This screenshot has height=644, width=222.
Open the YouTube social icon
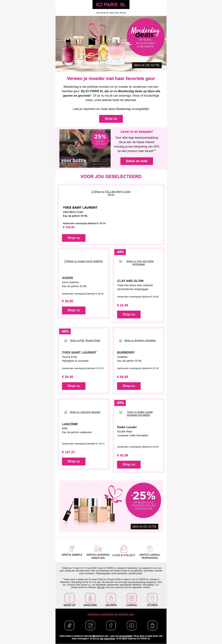click(x=132, y=625)
